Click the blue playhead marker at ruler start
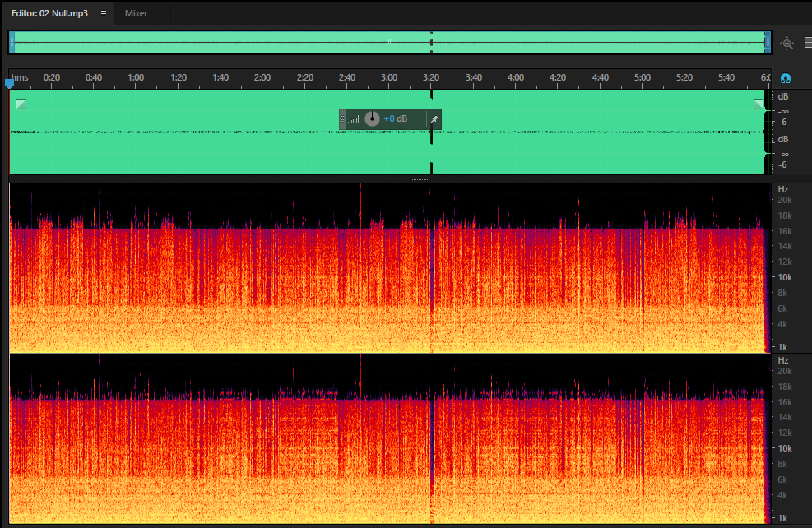 [x=9, y=83]
